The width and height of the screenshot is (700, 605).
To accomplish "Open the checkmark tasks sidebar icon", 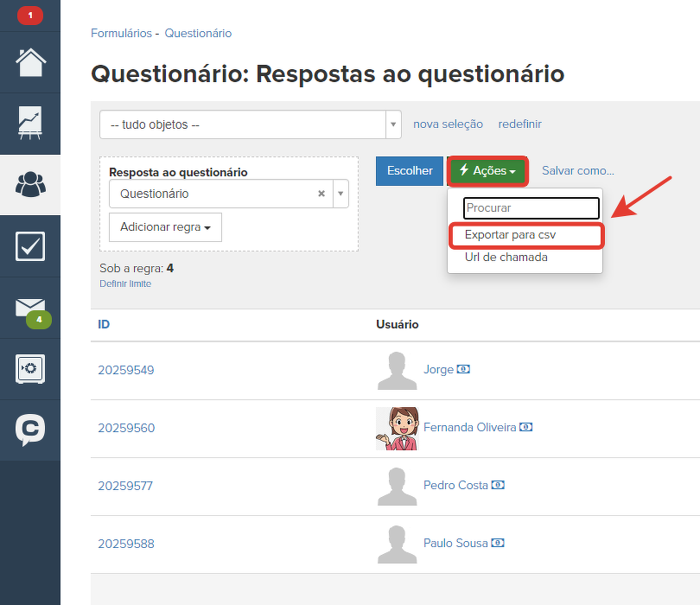I will point(30,246).
